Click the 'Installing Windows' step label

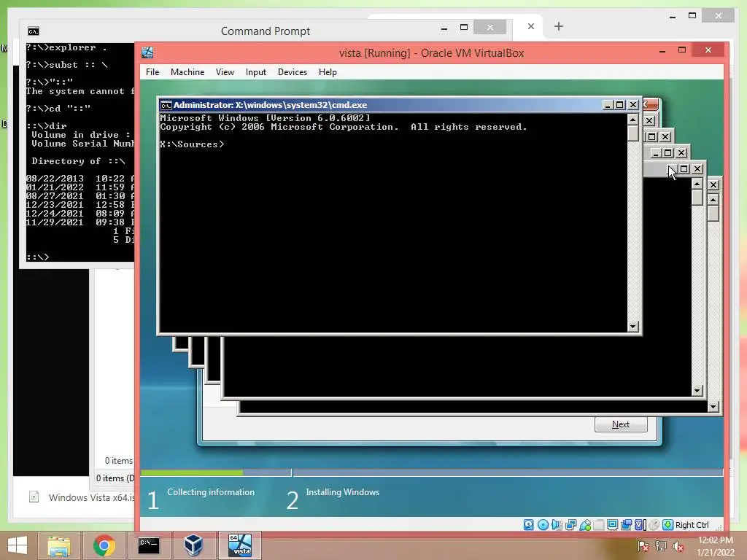[x=343, y=492]
